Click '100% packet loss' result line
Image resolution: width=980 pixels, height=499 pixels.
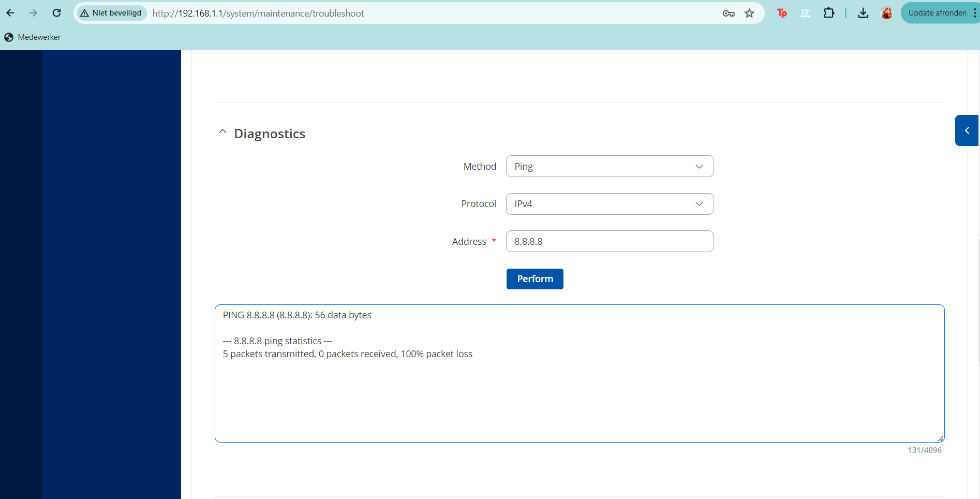point(437,354)
